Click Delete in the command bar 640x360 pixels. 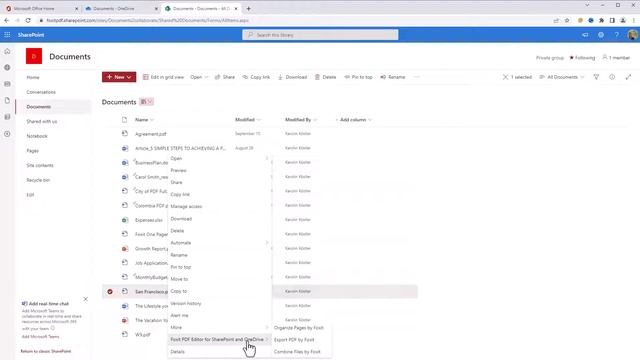(x=325, y=77)
